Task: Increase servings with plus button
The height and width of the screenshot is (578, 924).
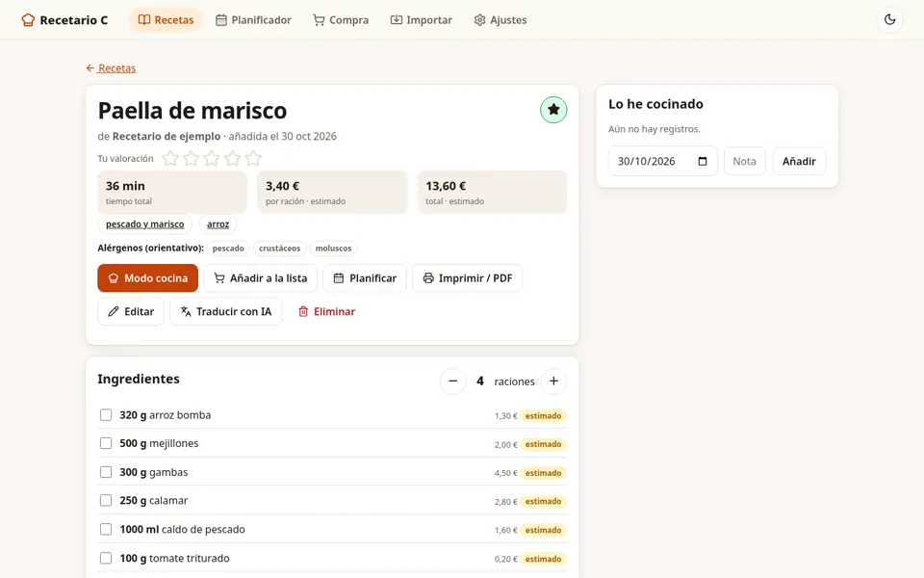Action: click(553, 381)
